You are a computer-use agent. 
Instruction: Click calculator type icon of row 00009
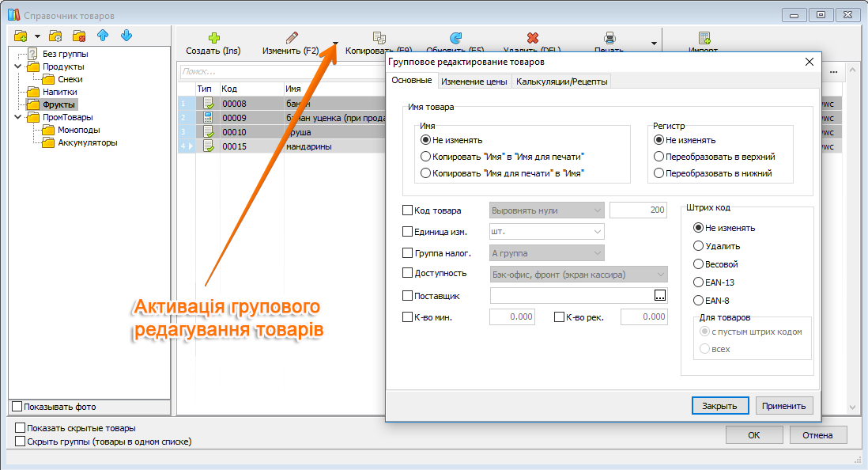coord(208,117)
